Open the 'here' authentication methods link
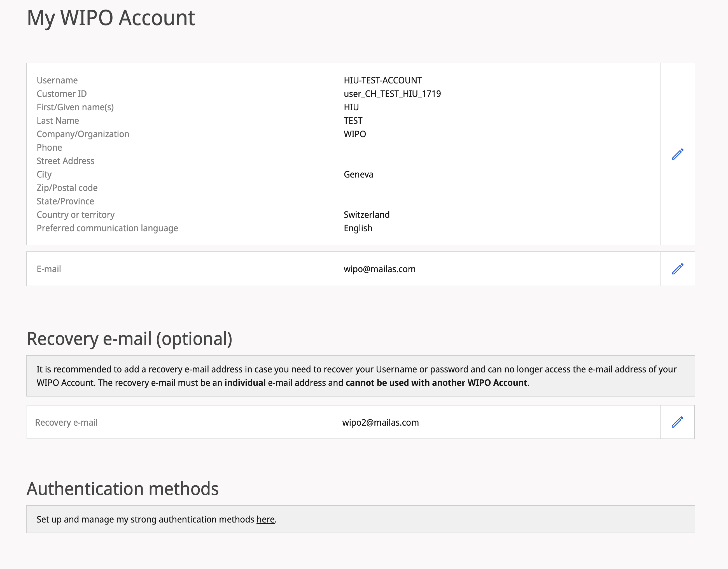728x569 pixels. (x=265, y=519)
